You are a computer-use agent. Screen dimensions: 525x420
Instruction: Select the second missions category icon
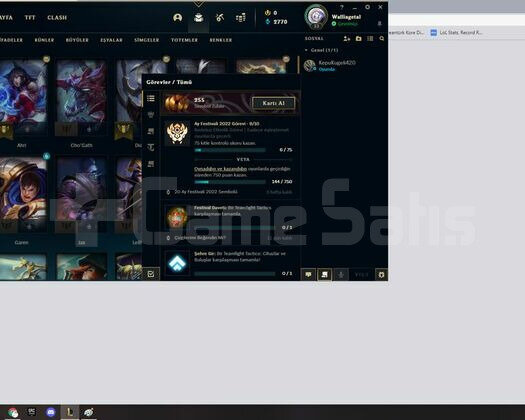[x=151, y=115]
